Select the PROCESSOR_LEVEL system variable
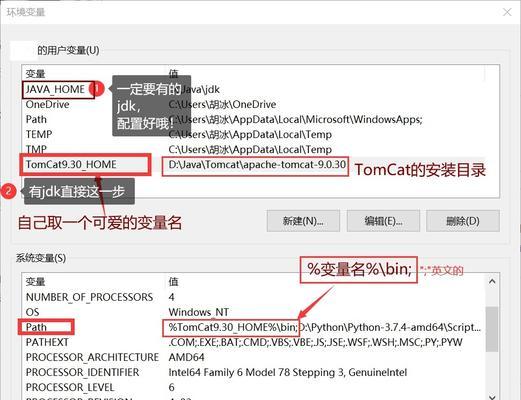Image resolution: width=521 pixels, height=400 pixels. point(253,387)
